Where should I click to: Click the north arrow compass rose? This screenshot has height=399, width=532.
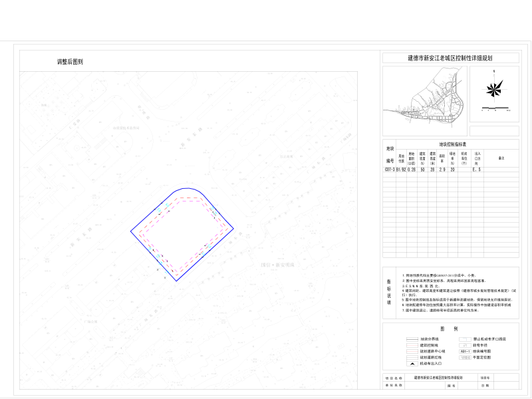pos(493,88)
